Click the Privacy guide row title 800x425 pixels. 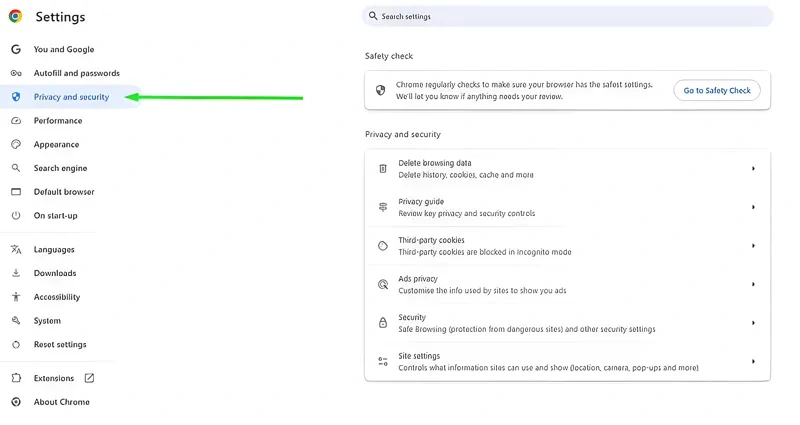click(421, 202)
